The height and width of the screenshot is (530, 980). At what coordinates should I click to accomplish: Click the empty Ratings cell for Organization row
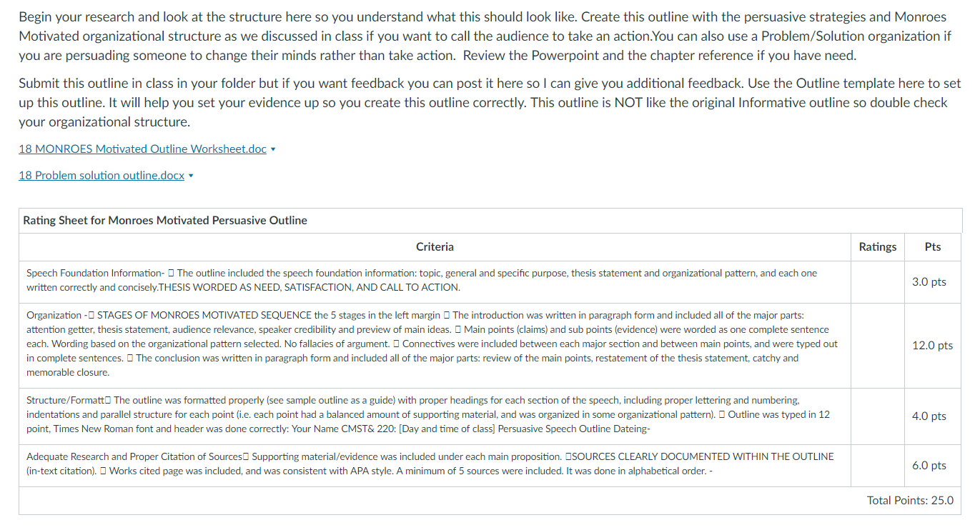pyautogui.click(x=877, y=346)
